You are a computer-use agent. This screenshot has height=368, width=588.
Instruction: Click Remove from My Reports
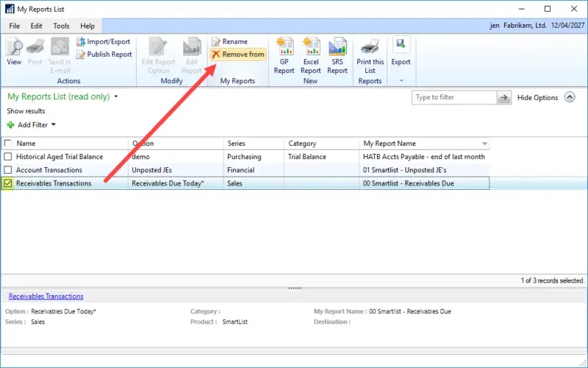237,54
